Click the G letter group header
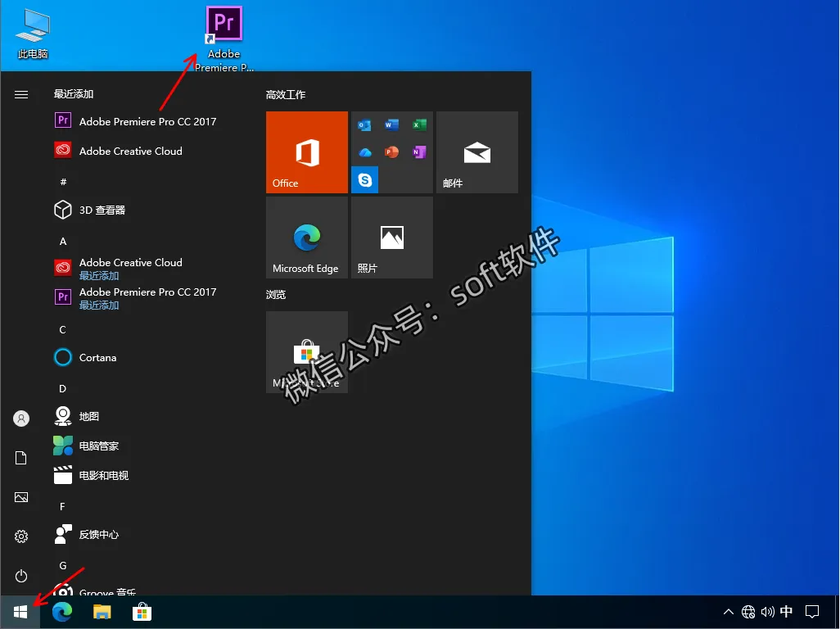 pyautogui.click(x=63, y=565)
